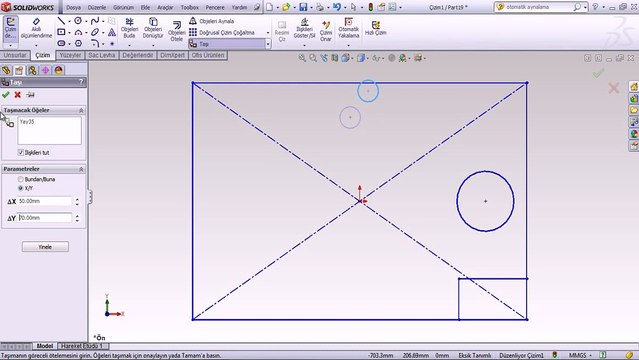
Task: Click İlişkileri Göster/Sil relations tool
Action: (x=304, y=28)
